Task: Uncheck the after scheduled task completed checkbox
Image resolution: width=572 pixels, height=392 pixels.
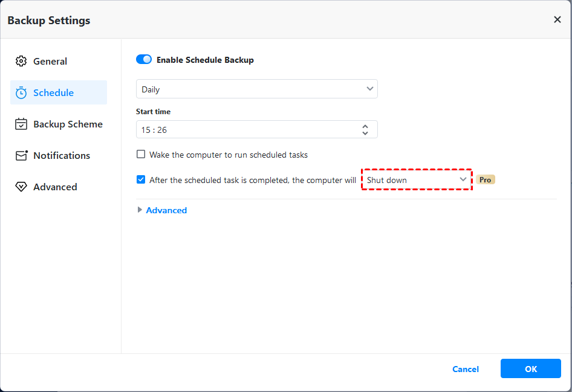Action: click(141, 180)
